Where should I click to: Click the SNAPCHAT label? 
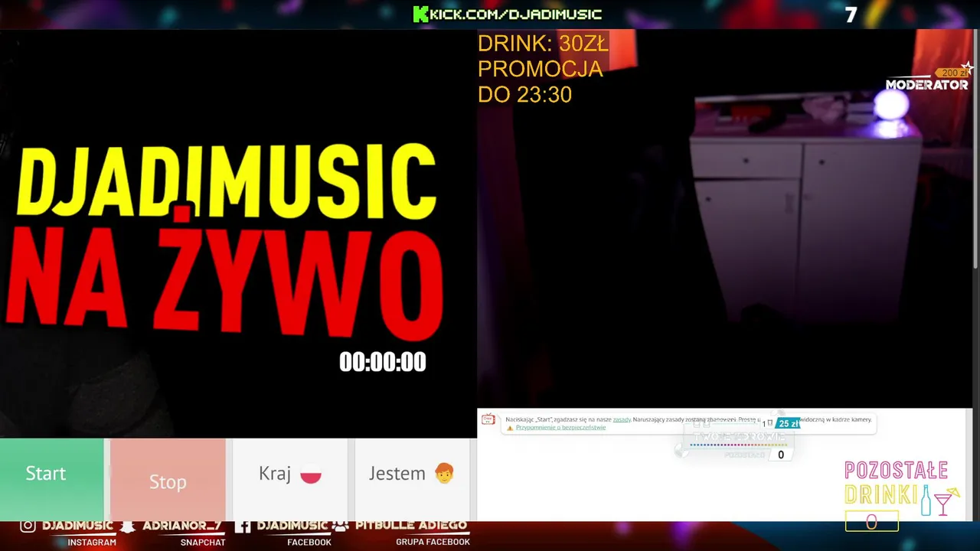pyautogui.click(x=203, y=542)
